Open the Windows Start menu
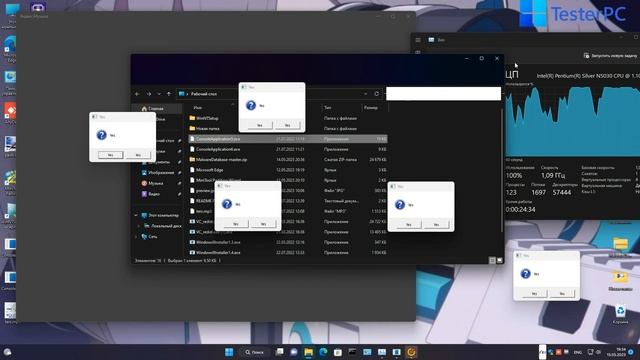Screen dimensions: 640x360 [x=229, y=352]
